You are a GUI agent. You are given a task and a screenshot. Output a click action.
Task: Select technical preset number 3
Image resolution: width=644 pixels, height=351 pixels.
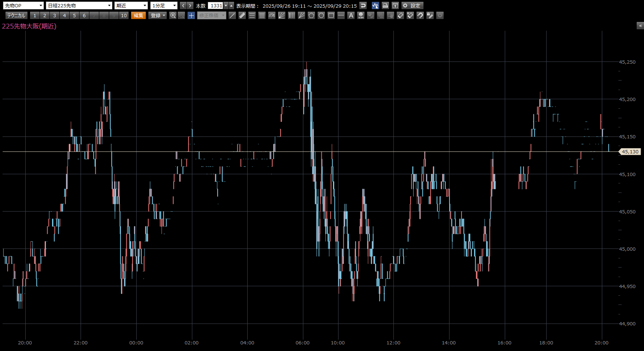point(55,15)
